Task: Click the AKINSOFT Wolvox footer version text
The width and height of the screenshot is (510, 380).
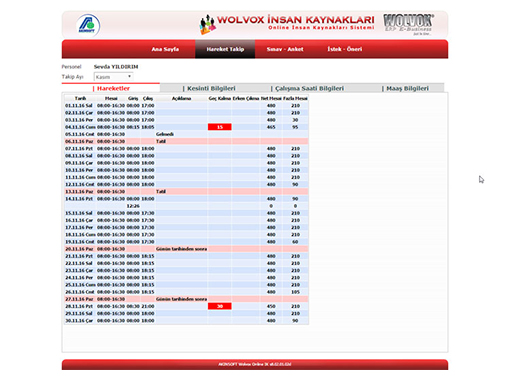Action: pyautogui.click(x=255, y=364)
